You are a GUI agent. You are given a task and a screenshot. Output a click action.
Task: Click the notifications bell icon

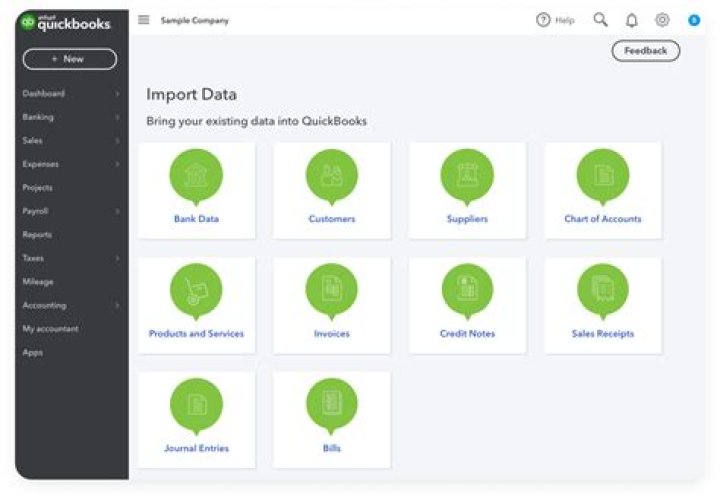[632, 20]
